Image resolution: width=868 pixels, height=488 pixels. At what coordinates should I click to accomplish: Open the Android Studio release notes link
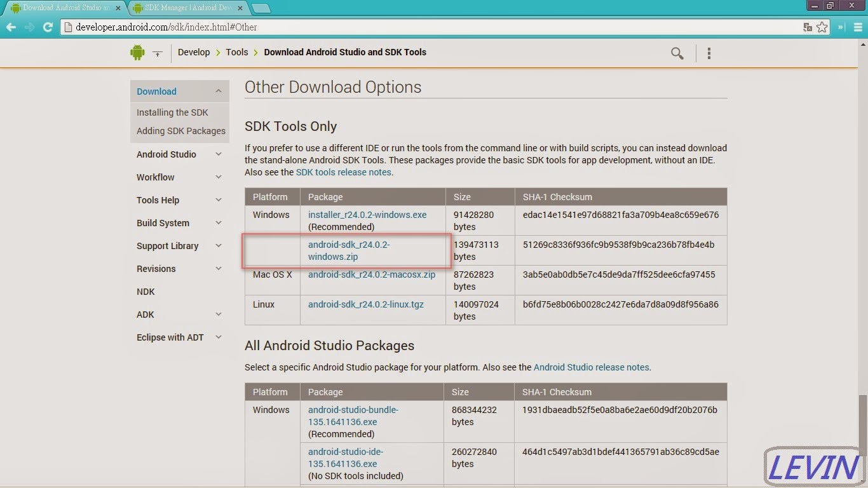tap(592, 367)
